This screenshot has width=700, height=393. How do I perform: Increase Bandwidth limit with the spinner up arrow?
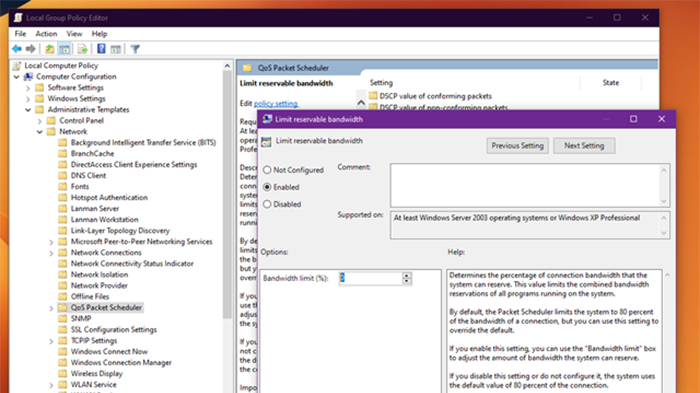pos(406,275)
